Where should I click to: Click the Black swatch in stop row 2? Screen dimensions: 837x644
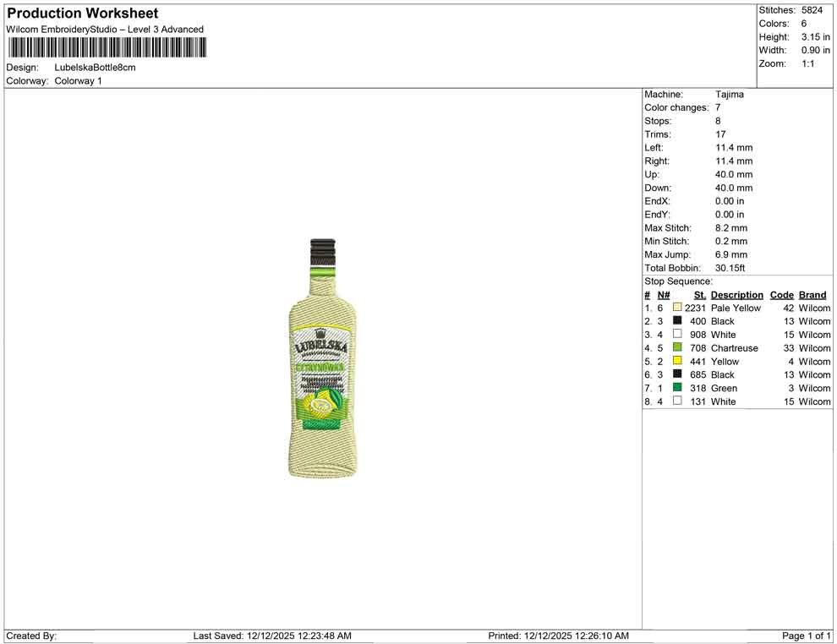pos(677,321)
